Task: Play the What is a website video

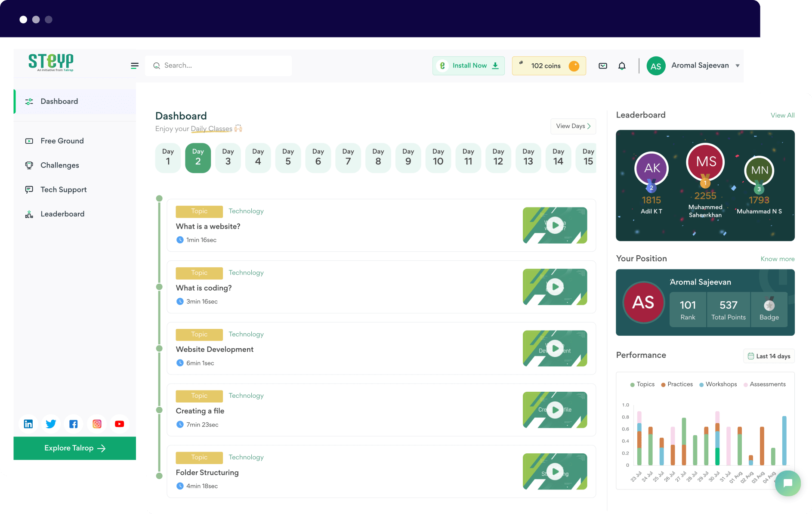Action: coord(555,225)
